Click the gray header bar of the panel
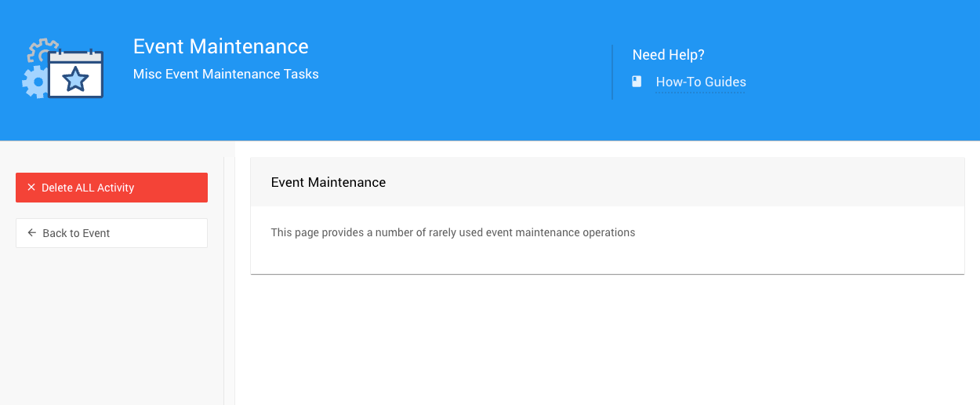This screenshot has height=405, width=980. tap(666, 182)
